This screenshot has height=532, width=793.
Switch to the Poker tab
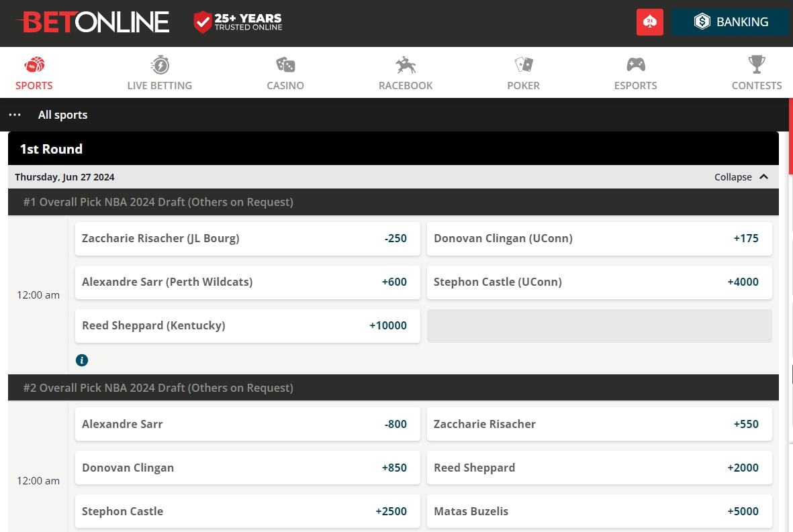click(x=524, y=73)
